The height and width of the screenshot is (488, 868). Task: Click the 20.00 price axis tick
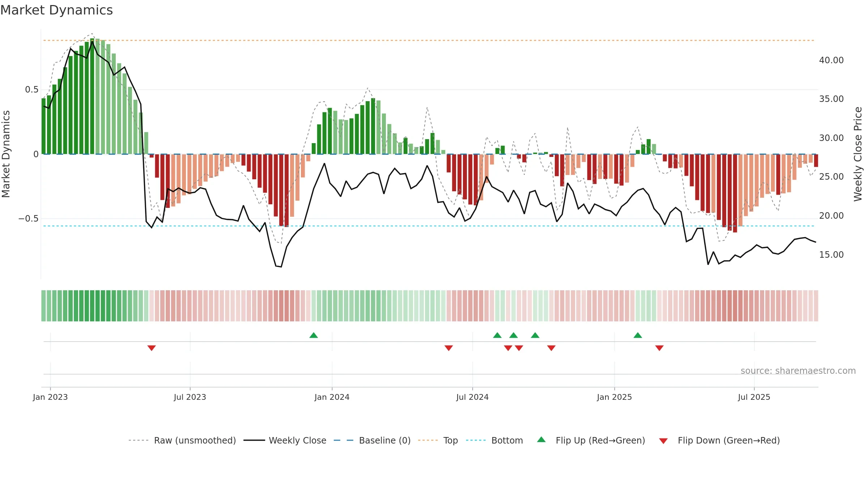click(x=831, y=215)
